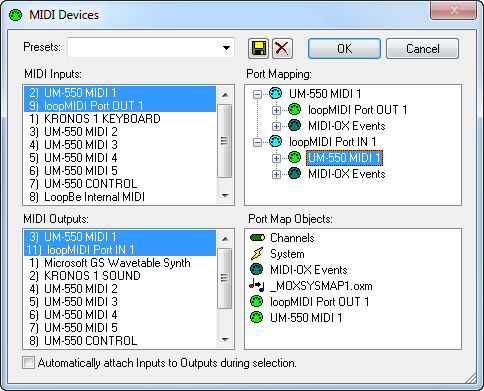Select output "4) UM-550 MIDI 2"
Image resolution: width=484 pixels, height=391 pixels.
[x=120, y=289]
